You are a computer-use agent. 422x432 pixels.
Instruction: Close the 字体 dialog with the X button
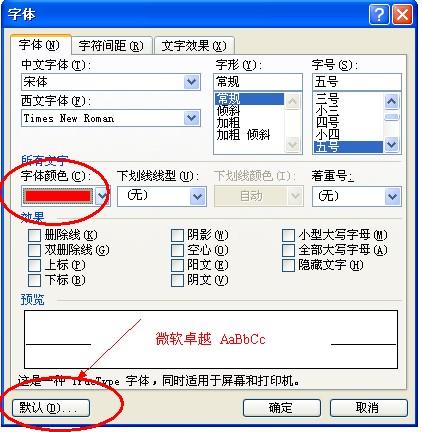402,15
